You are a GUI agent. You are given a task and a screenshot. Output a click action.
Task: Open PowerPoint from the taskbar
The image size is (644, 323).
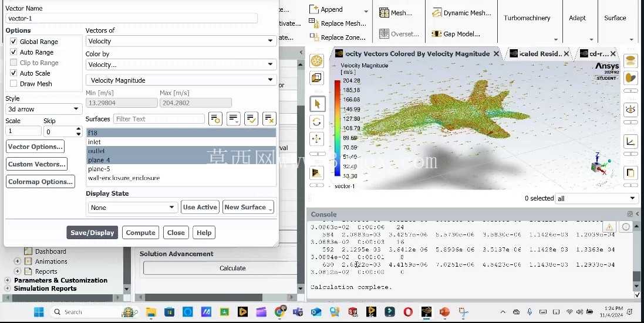[x=444, y=312]
